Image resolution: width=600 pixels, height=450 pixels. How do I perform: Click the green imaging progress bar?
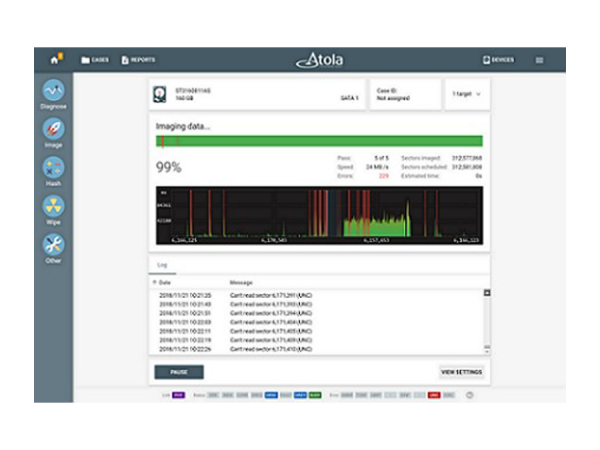point(319,141)
